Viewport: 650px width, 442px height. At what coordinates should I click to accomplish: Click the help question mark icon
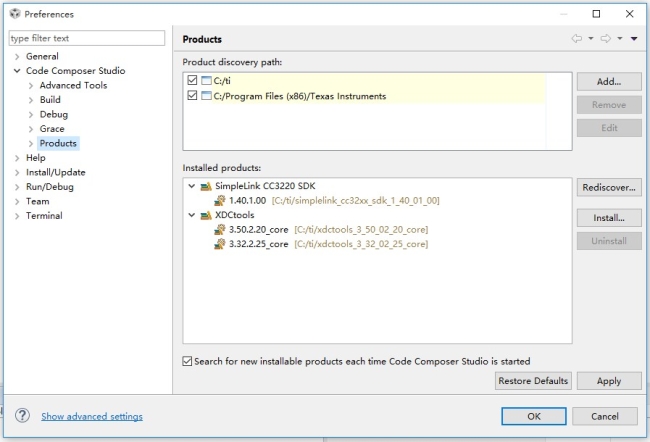(22, 416)
